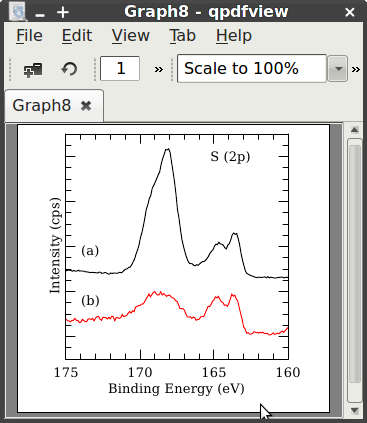Open the File menu

(x=29, y=35)
